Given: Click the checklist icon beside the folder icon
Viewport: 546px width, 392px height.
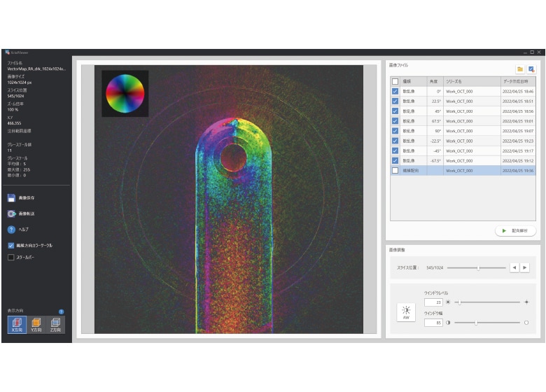Looking at the screenshot, I should coord(531,69).
